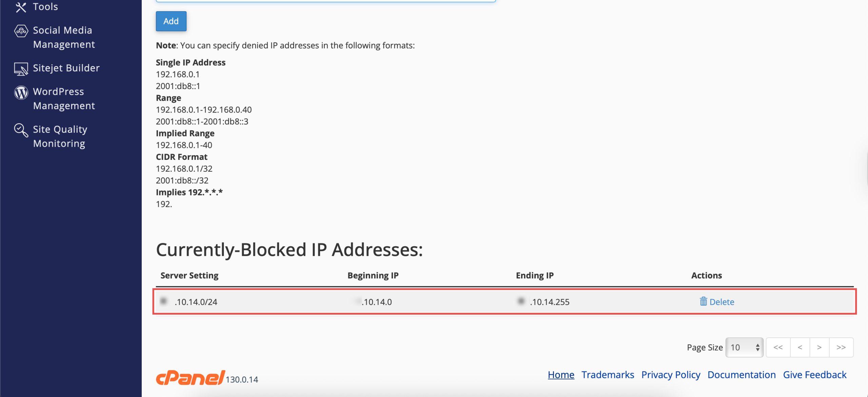
Task: Click the trash icon beside Delete
Action: [704, 301]
